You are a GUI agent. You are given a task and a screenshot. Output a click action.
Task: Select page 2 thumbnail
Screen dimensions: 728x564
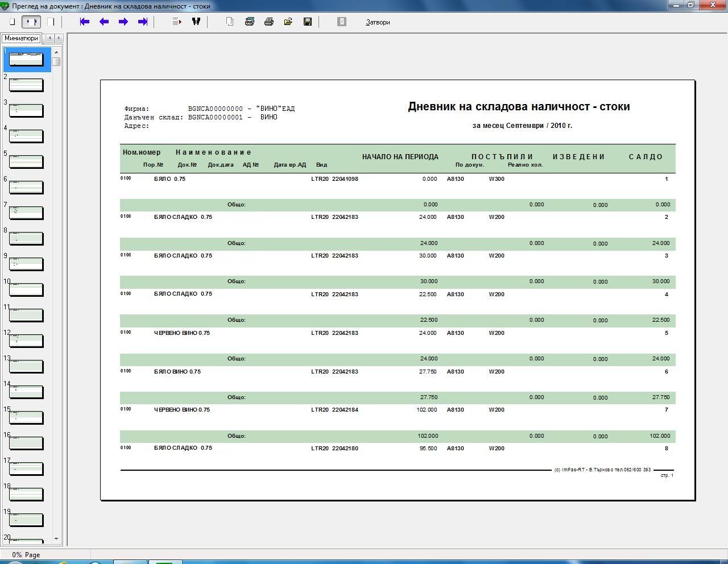click(26, 85)
